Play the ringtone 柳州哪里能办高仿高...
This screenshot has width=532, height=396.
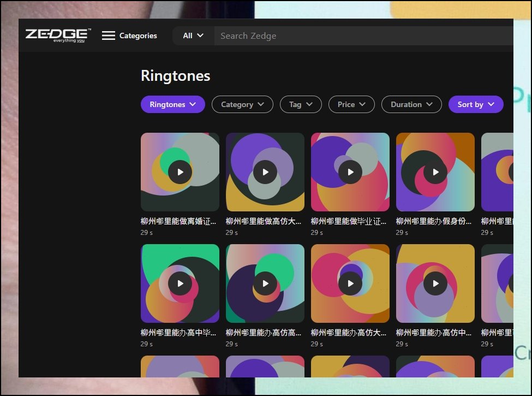(x=265, y=283)
